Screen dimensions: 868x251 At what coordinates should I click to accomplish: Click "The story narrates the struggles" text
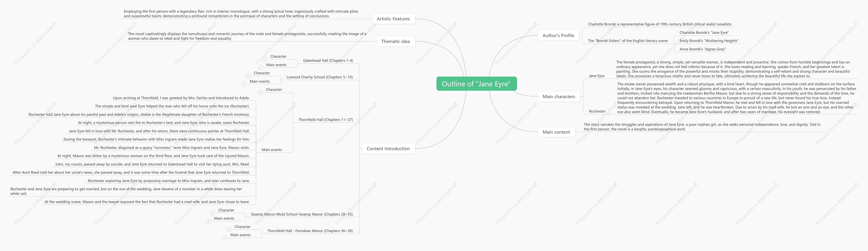pyautogui.click(x=702, y=127)
